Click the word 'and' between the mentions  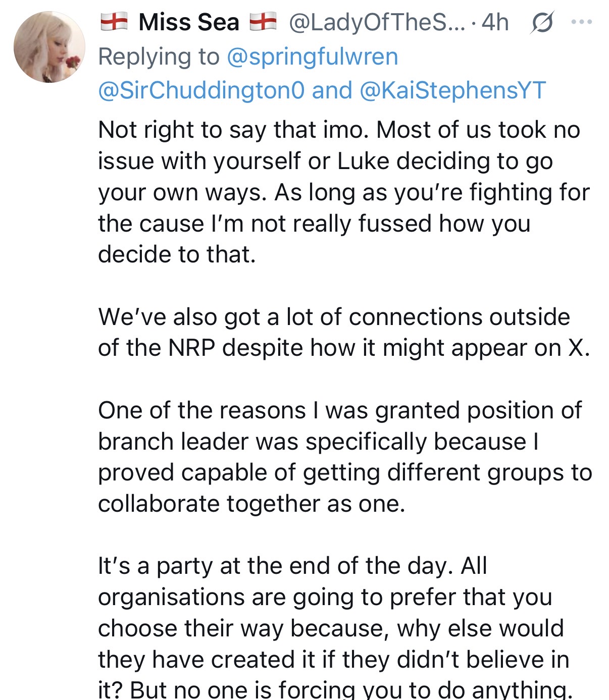332,90
